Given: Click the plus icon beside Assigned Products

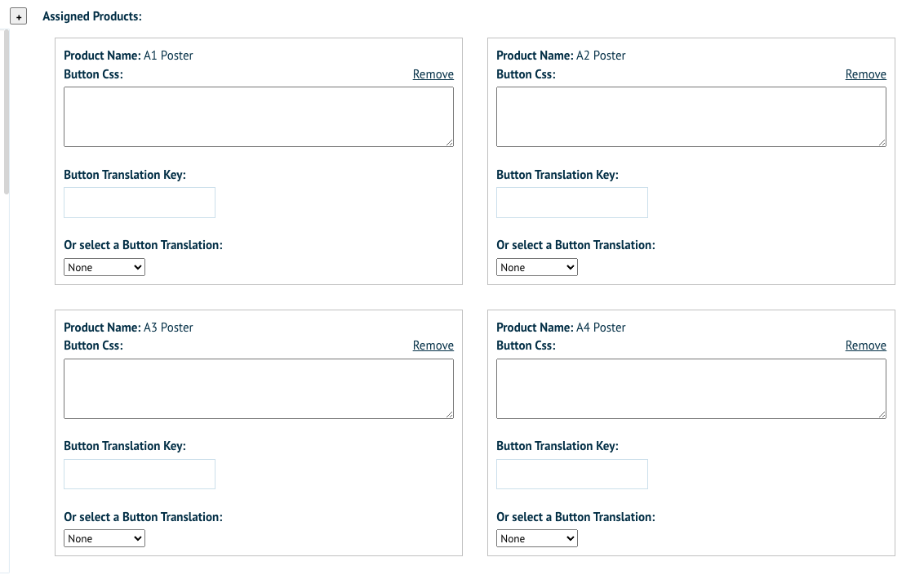Looking at the screenshot, I should coord(19,17).
